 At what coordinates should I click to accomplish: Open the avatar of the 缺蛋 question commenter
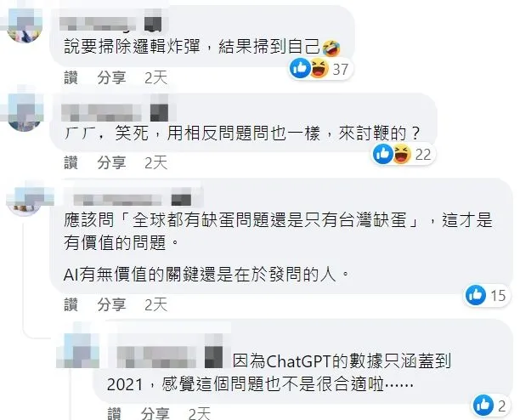[x=24, y=199]
